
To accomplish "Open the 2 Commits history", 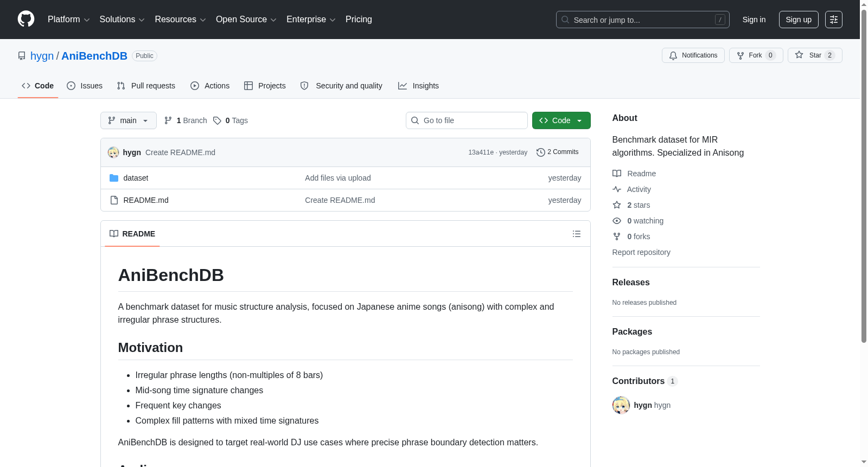I will pos(558,152).
